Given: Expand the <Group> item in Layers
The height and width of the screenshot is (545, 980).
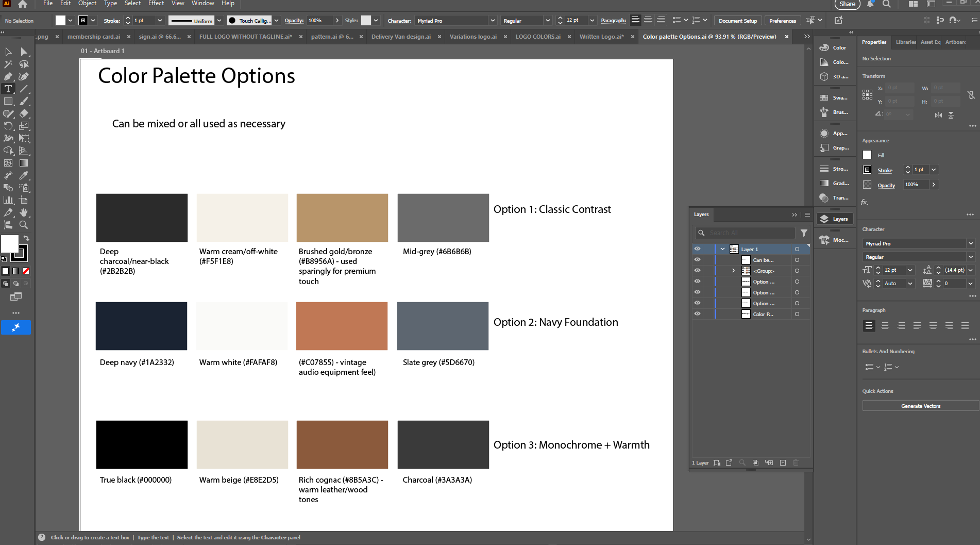Looking at the screenshot, I should coord(733,271).
